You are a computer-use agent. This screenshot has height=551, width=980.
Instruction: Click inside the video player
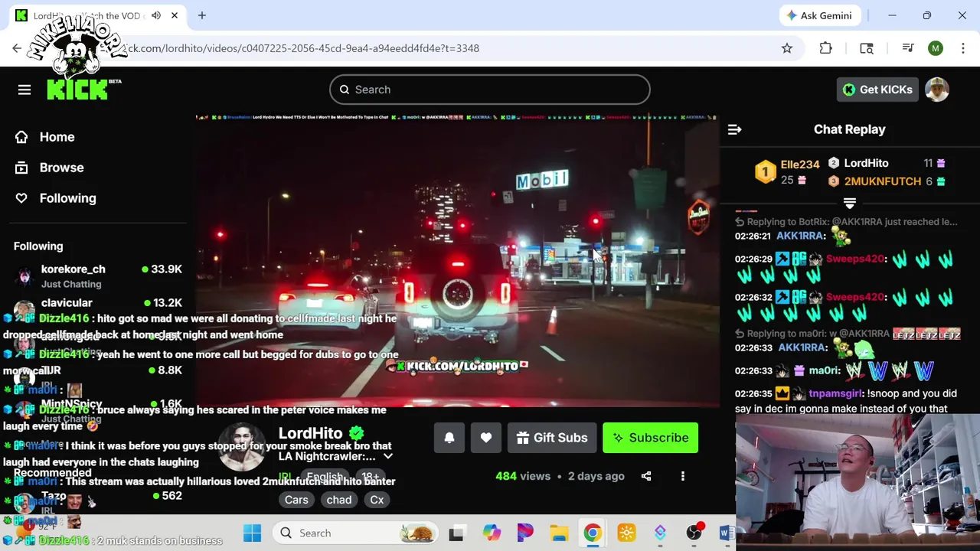pos(457,260)
